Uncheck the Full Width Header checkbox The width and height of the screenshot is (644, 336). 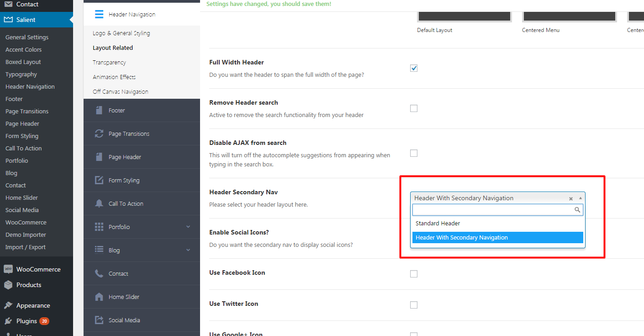pyautogui.click(x=414, y=68)
